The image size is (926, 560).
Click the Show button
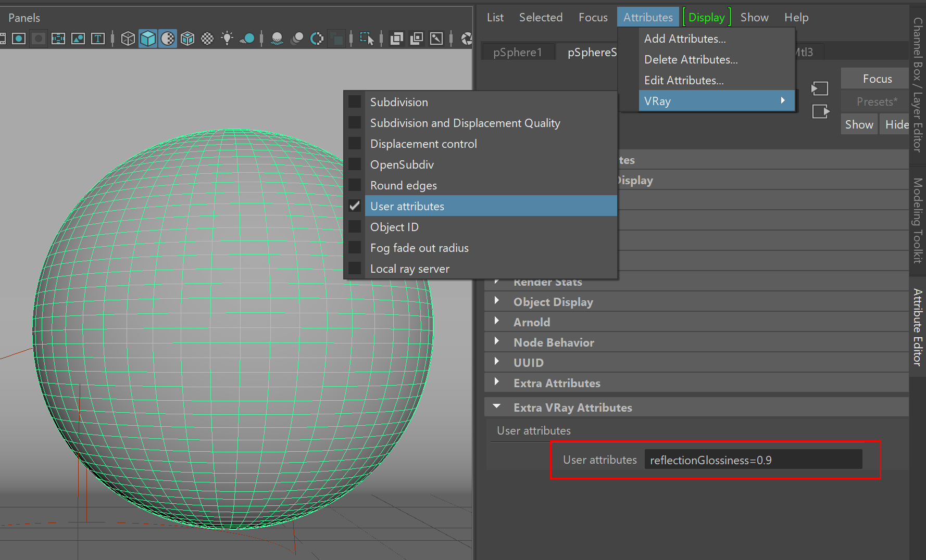click(x=859, y=124)
